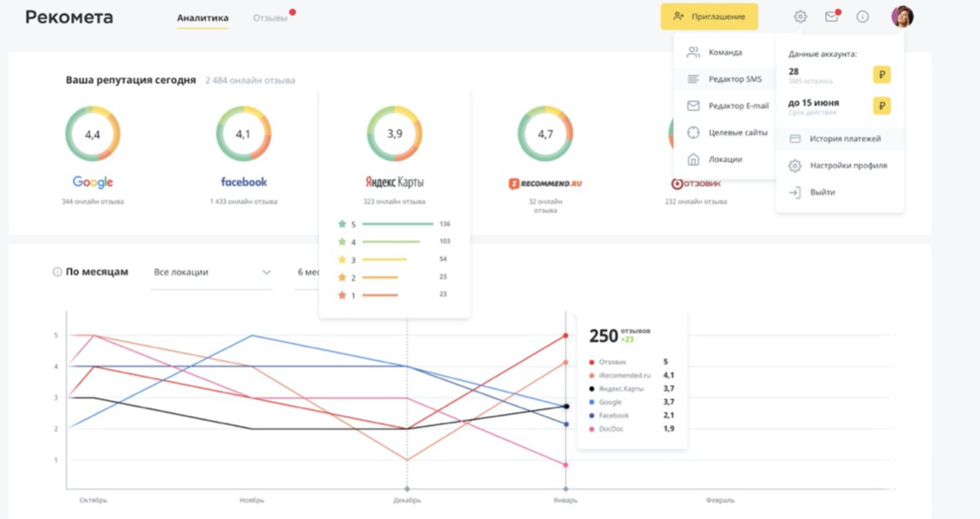Click the Декабрь marker on chart axis
Screen dimensions: 980x519
[407, 489]
